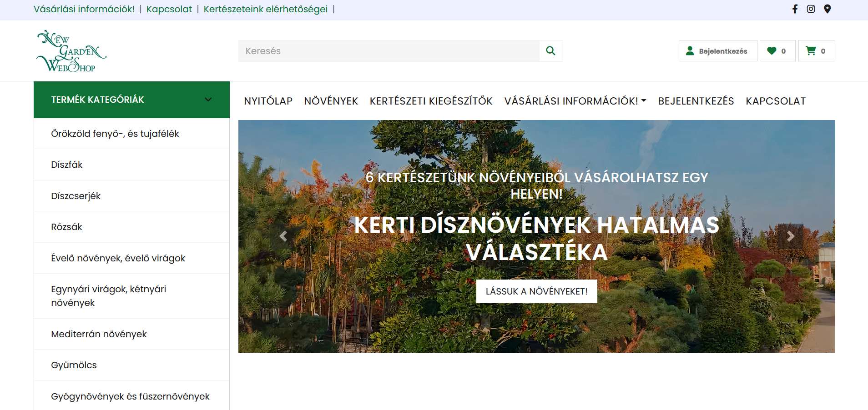Select the Mediterrán növények category

pos(131,334)
